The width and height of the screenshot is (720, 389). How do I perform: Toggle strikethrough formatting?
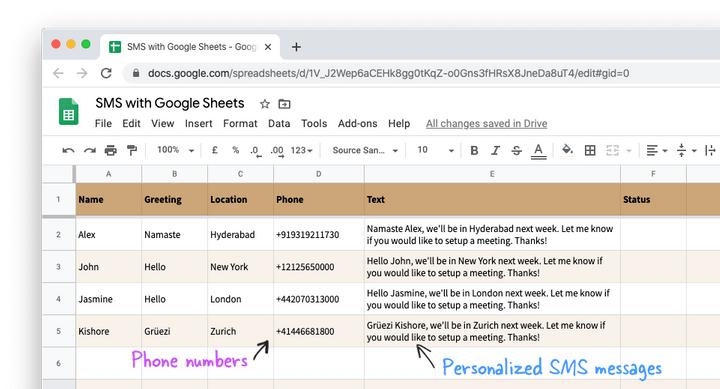pos(517,150)
